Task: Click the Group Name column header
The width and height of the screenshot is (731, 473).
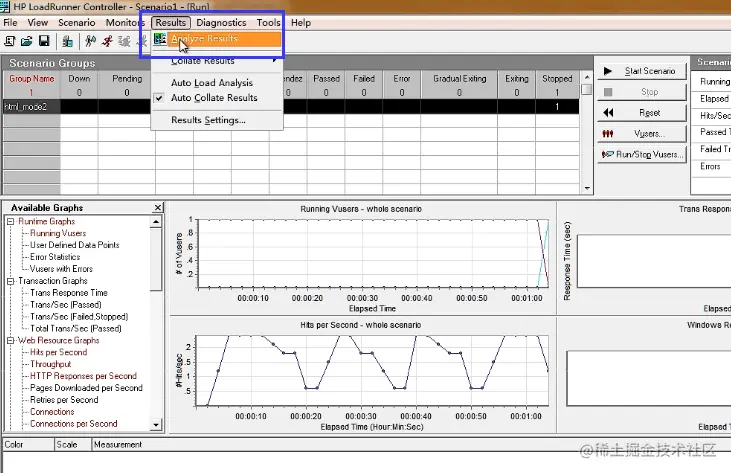Action: 32,79
